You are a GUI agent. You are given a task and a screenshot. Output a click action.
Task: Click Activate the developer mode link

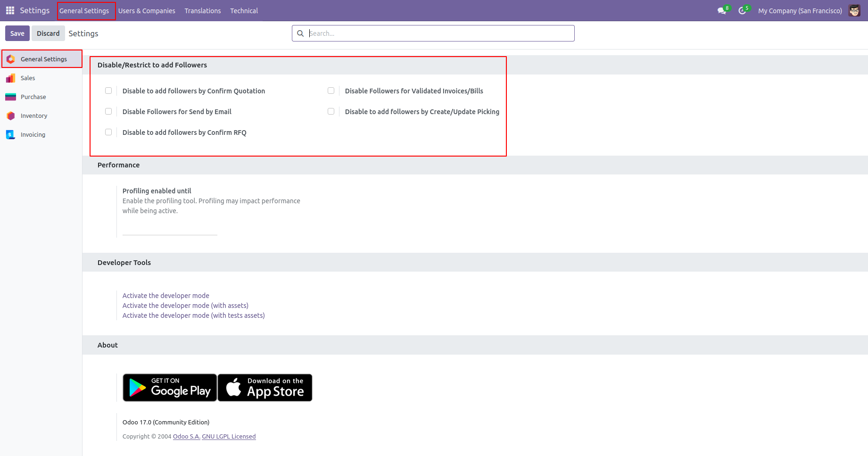click(165, 296)
